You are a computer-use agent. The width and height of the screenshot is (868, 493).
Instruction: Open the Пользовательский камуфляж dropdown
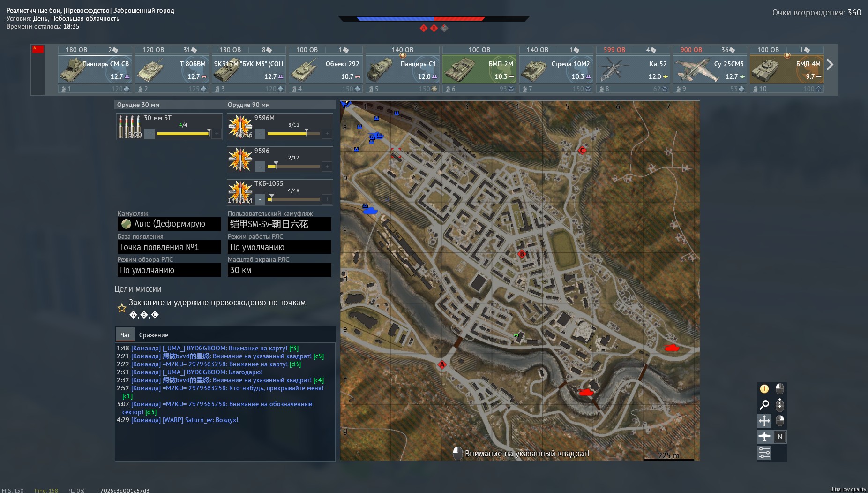279,224
